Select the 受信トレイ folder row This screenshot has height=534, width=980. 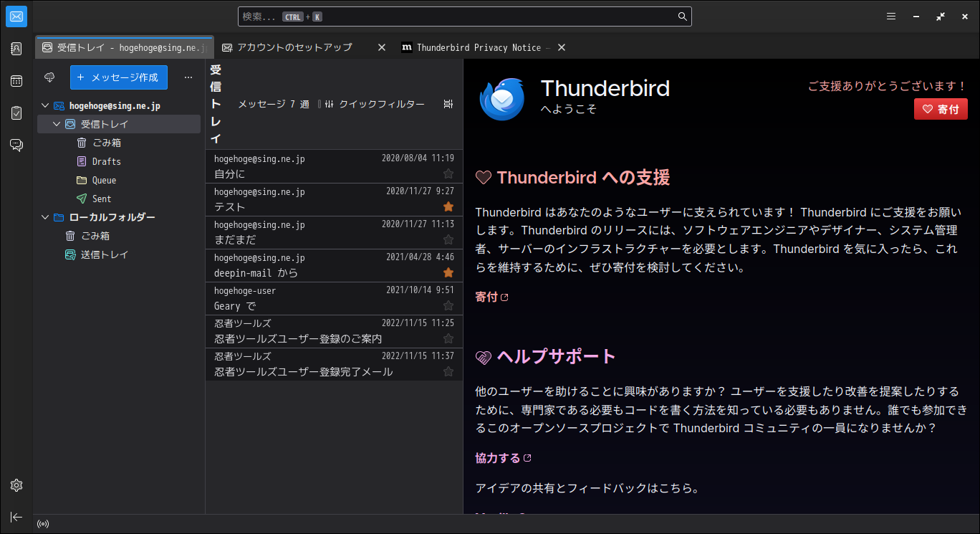pyautogui.click(x=119, y=124)
